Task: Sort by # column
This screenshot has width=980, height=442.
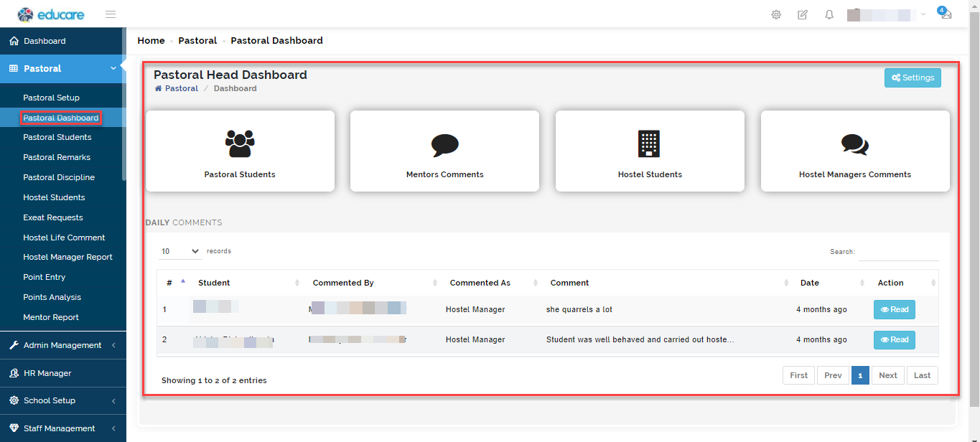Action: (x=174, y=283)
